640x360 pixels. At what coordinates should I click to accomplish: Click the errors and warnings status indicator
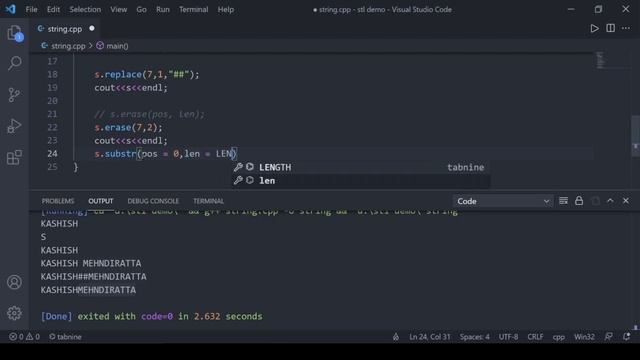24,337
